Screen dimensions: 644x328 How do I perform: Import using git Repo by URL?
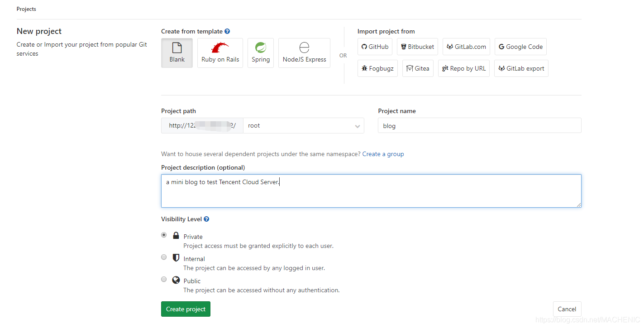(464, 68)
